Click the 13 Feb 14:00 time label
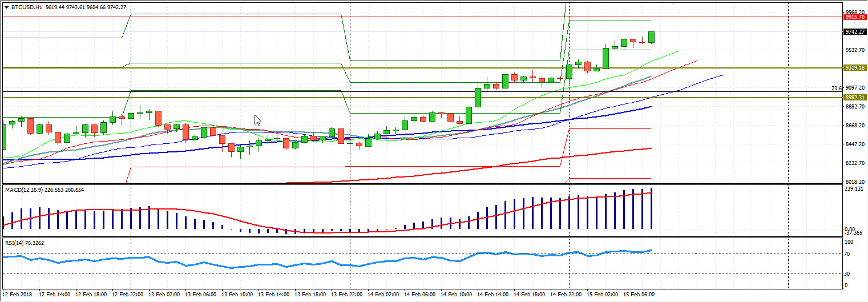The image size is (868, 302). click(273, 295)
